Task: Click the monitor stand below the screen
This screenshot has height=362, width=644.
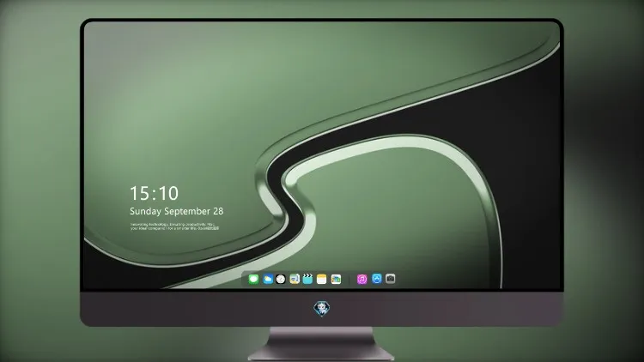Action: [x=321, y=344]
